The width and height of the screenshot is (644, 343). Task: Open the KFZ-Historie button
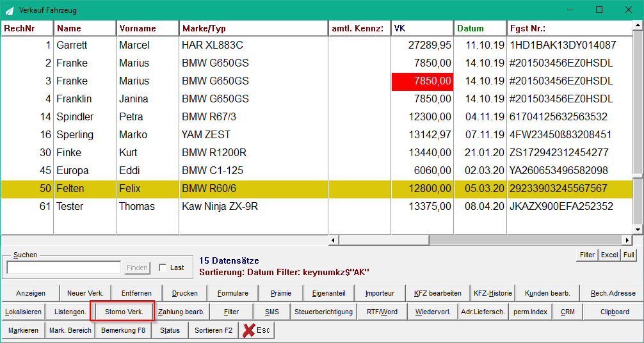[x=493, y=293]
